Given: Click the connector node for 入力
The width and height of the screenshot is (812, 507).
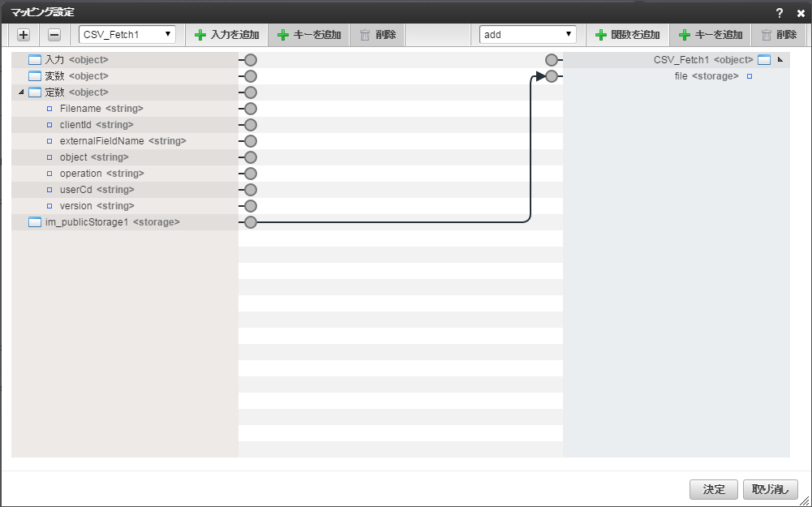Looking at the screenshot, I should pyautogui.click(x=251, y=60).
